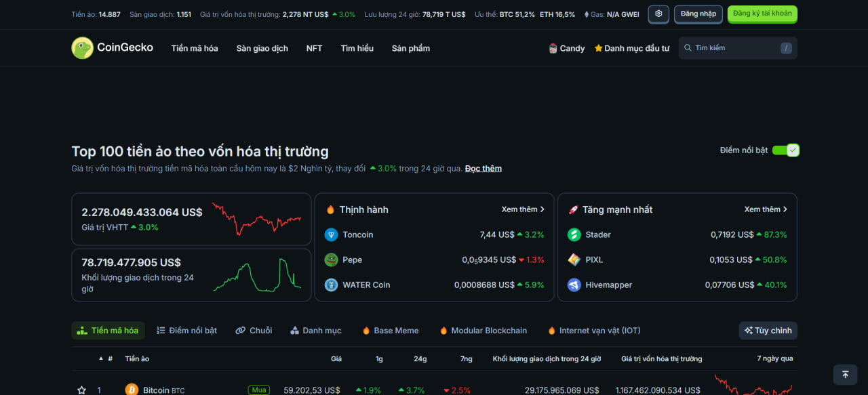Open the Tìm hiểu nav menu
The image size is (868, 395).
(357, 48)
